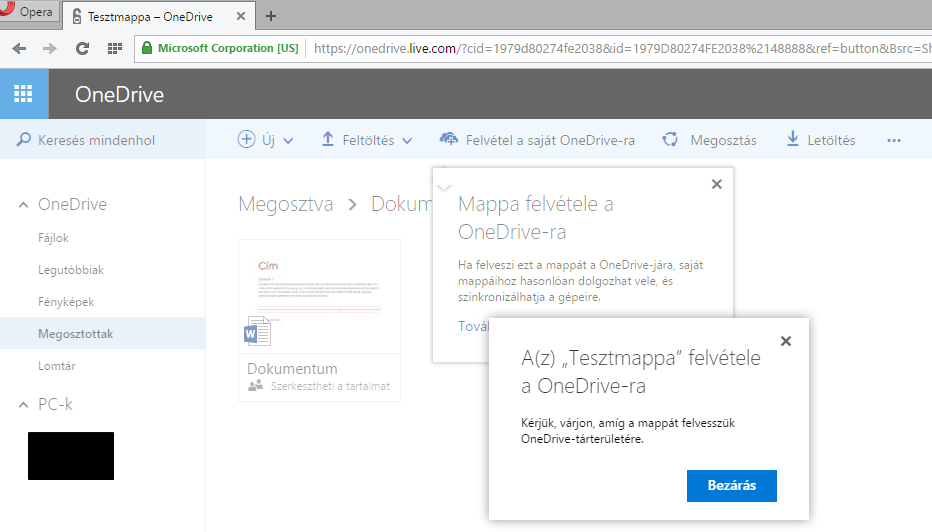
Task: Click the Letöltés download arrow icon
Action: click(792, 139)
